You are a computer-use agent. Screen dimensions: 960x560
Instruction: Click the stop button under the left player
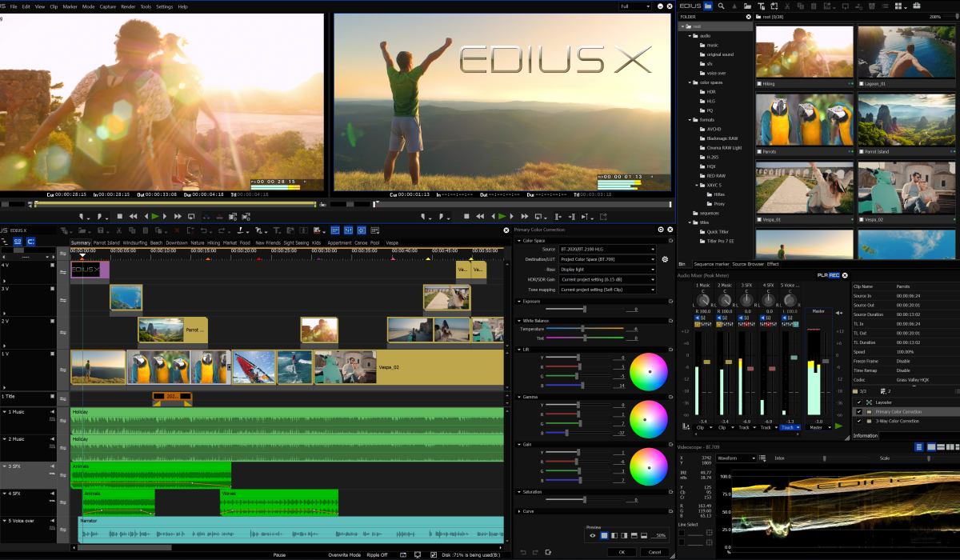click(119, 216)
